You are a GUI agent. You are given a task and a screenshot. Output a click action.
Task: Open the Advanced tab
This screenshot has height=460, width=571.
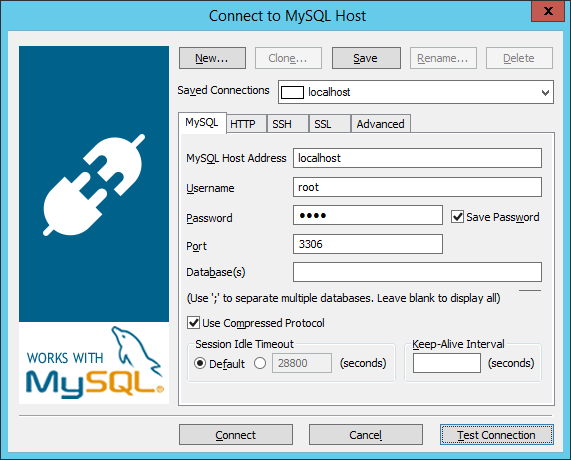click(381, 124)
